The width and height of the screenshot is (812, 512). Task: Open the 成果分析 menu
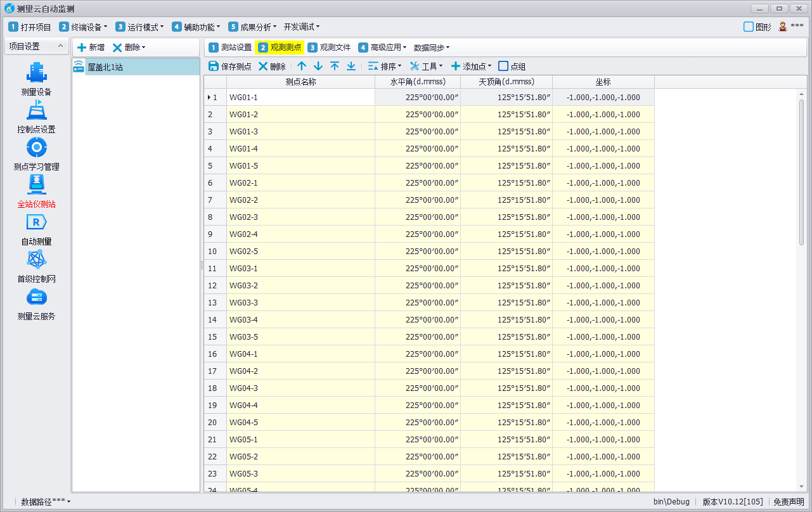252,27
